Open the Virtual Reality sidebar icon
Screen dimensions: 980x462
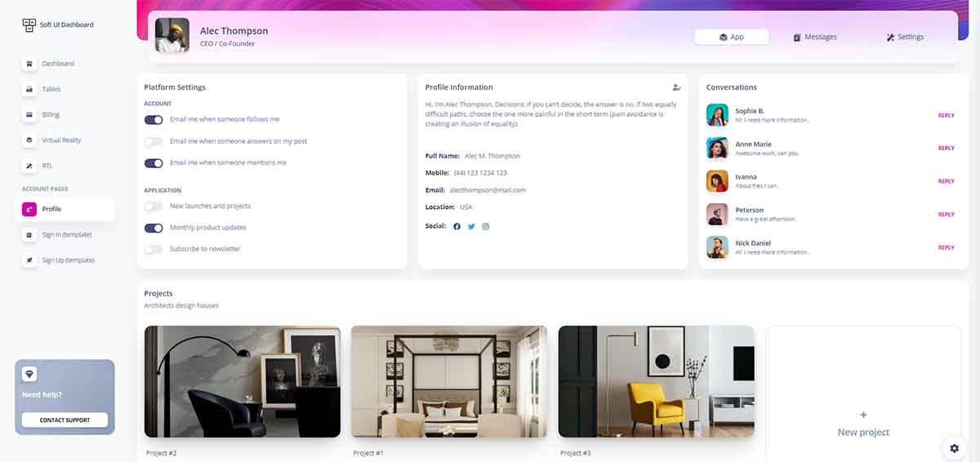pos(29,140)
